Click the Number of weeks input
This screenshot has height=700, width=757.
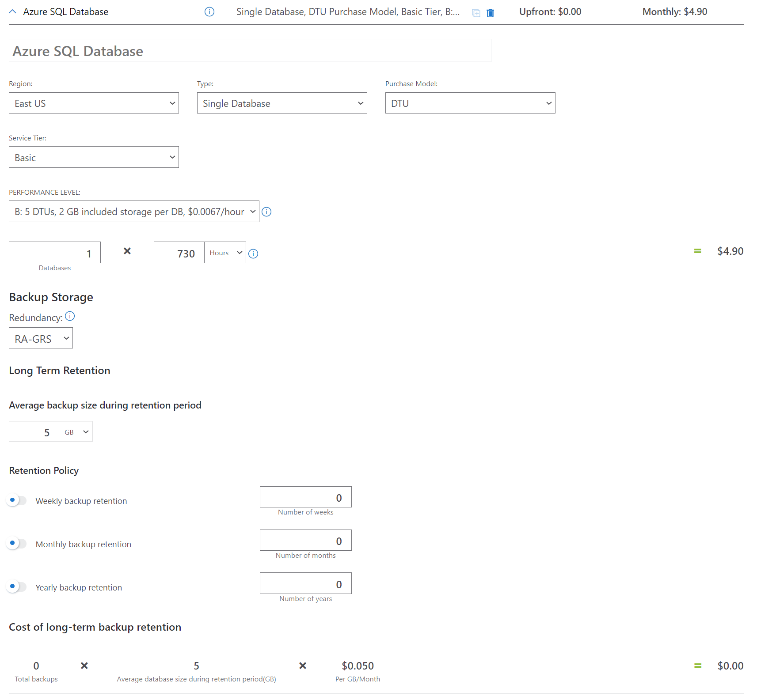click(x=306, y=497)
